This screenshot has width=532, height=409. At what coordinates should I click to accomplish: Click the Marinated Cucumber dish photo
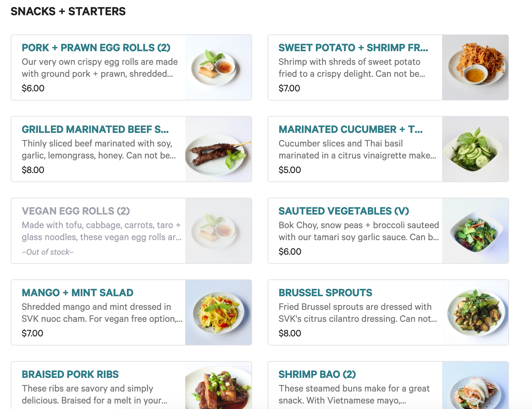(475, 149)
